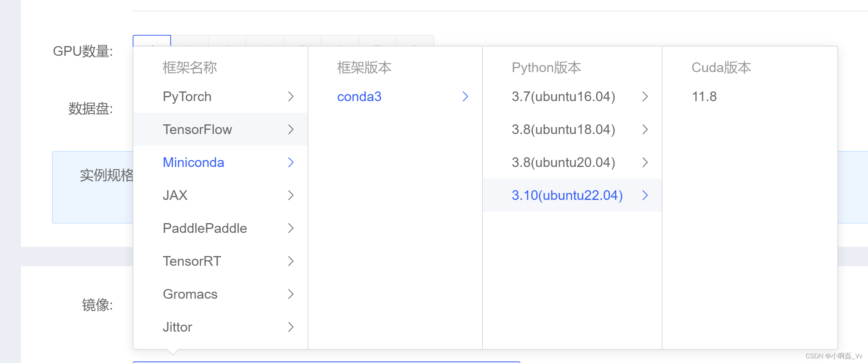Expand 3.8(ubuntu18.04) chevron
Image resolution: width=868 pixels, height=363 pixels.
(645, 129)
